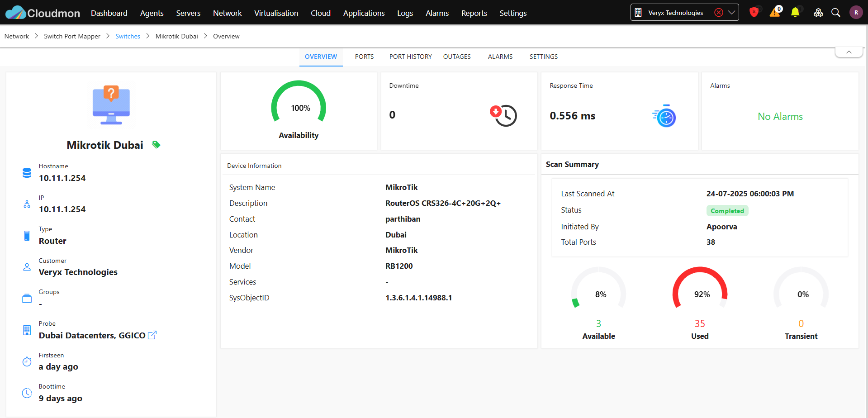Viewport: 868px width, 418px height.
Task: Open the notifications bell icon
Action: click(795, 13)
